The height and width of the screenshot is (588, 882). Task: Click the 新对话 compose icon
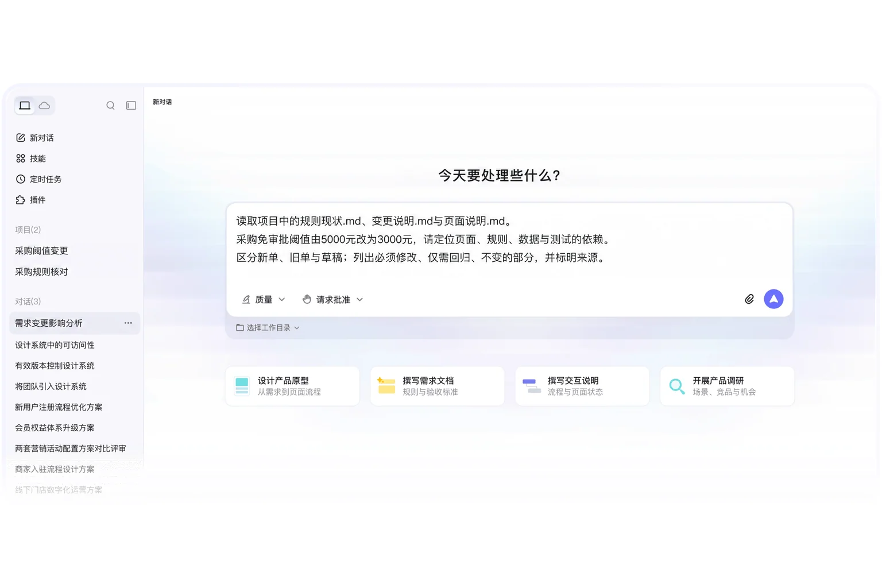[21, 138]
